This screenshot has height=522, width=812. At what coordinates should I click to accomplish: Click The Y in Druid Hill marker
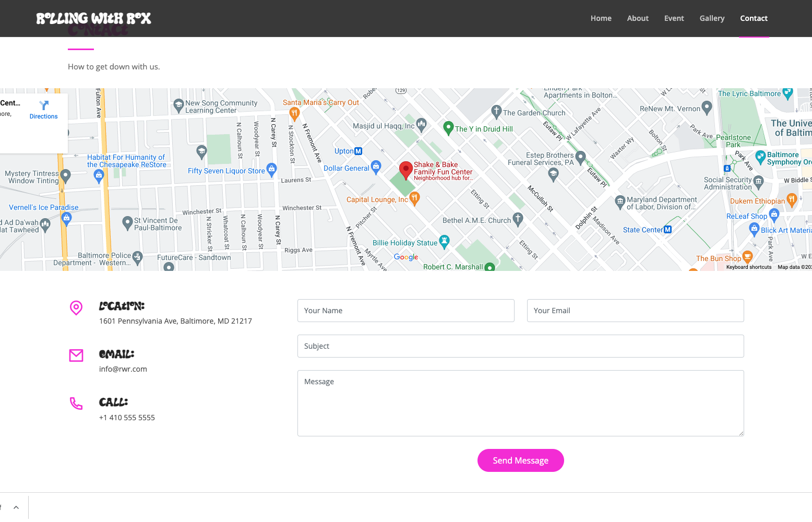point(448,127)
